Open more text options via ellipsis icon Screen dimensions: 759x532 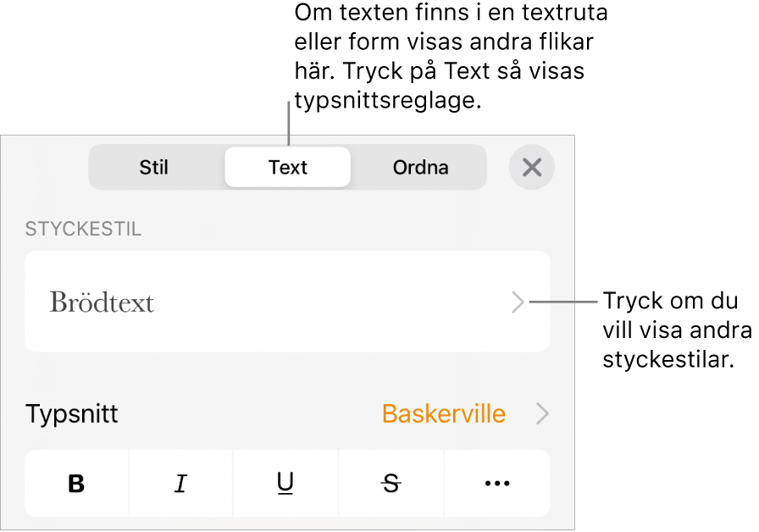point(496,484)
